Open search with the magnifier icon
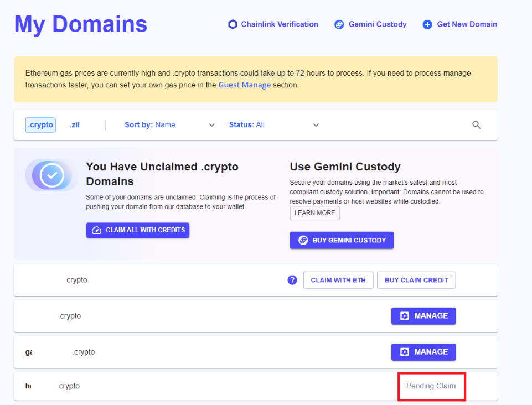Image resolution: width=532 pixels, height=405 pixels. coord(476,125)
